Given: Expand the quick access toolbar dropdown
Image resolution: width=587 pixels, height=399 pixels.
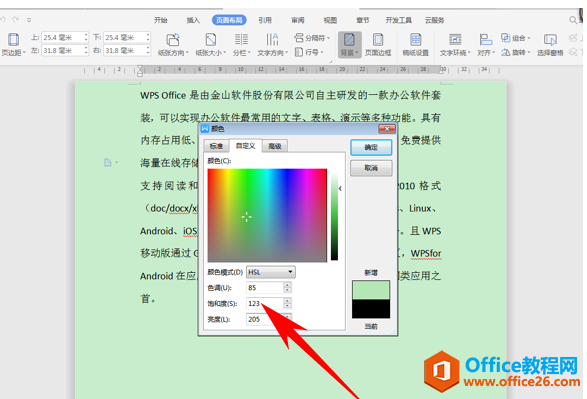Looking at the screenshot, I should tap(29, 20).
